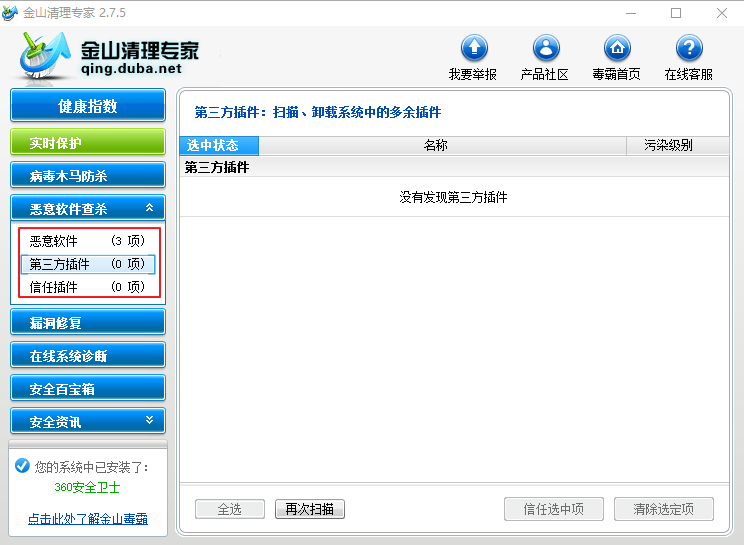Click the 第三方插件 group row
Screen dimensions: 744x545
[x=455, y=167]
